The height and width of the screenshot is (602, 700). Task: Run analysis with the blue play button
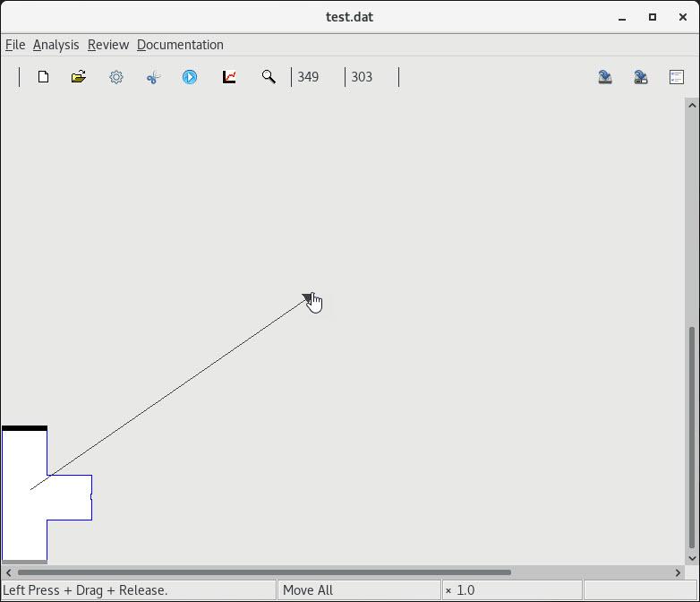pyautogui.click(x=190, y=77)
